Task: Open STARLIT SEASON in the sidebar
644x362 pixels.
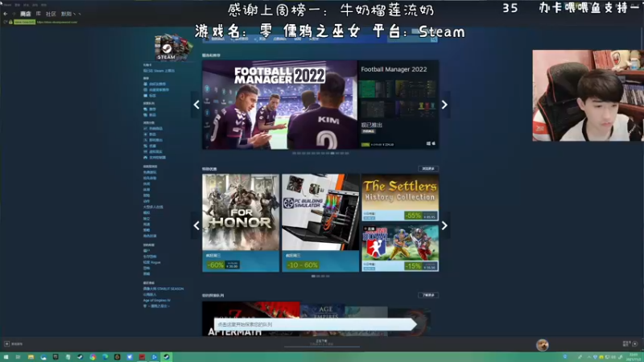Action: click(x=163, y=289)
